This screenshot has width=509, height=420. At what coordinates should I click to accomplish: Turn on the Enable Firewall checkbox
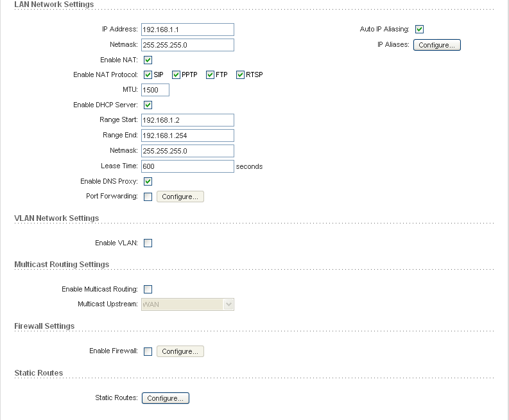(x=148, y=351)
